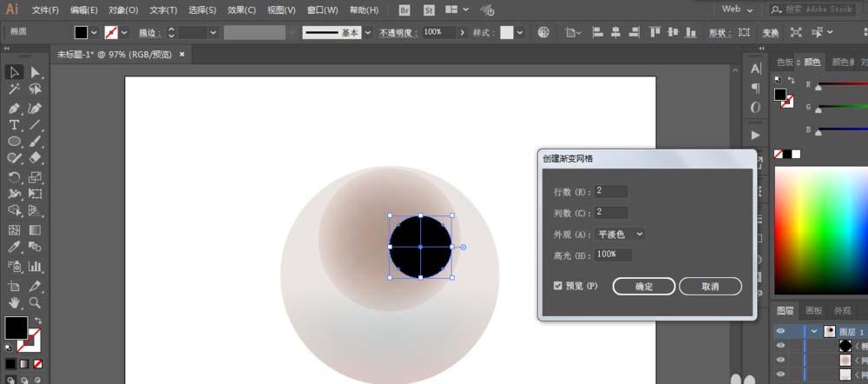Select the Column Graph tool
Image resolution: width=868 pixels, height=384 pixels.
[x=35, y=267]
